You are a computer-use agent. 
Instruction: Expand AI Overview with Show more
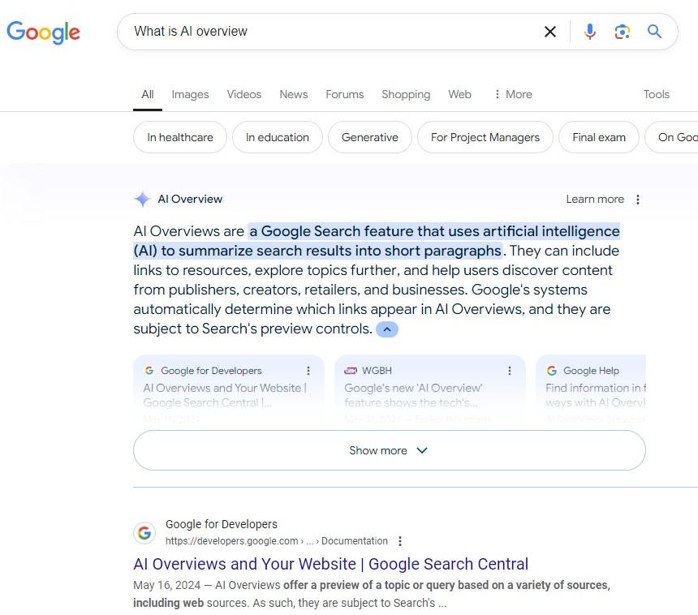389,450
